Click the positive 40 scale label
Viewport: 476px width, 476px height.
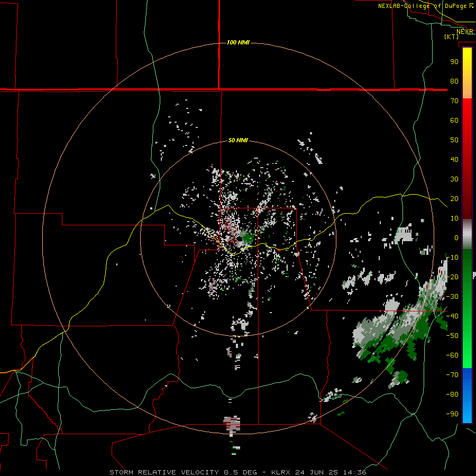pos(454,159)
